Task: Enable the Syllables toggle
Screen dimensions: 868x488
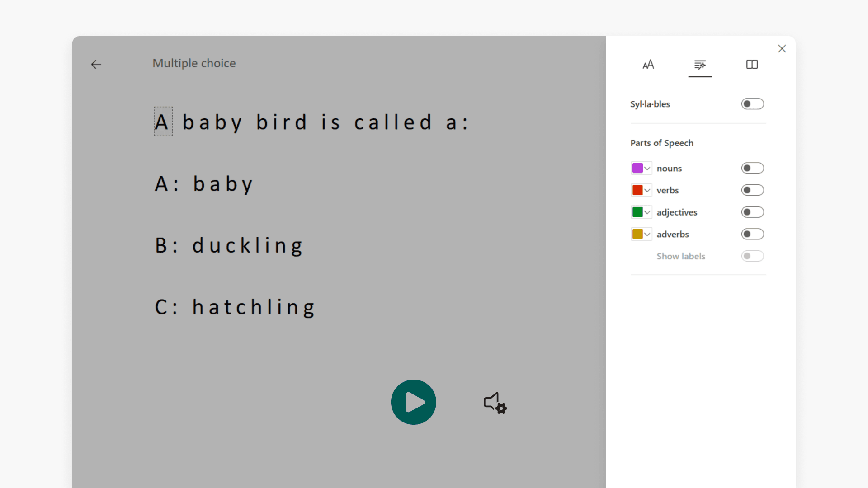Action: pos(752,103)
